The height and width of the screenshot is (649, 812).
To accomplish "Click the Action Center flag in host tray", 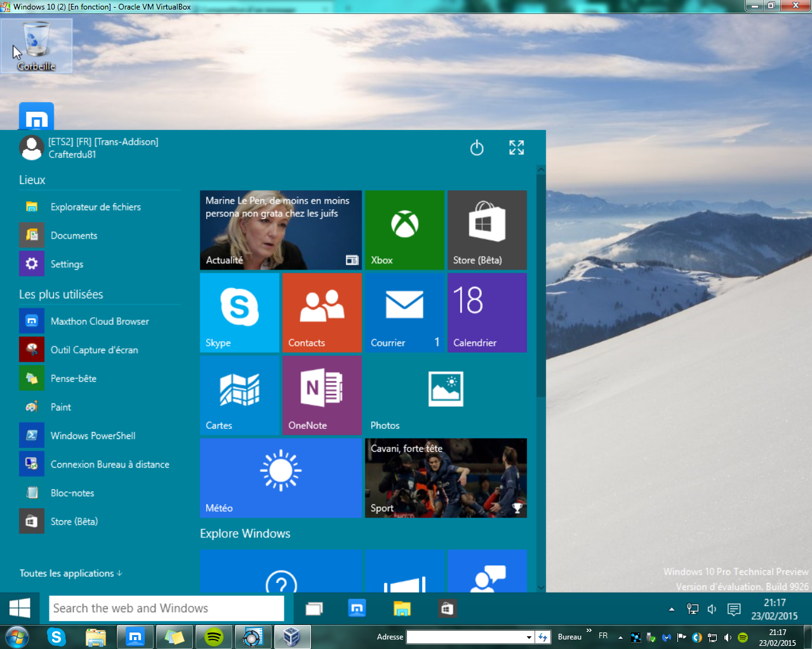I will [682, 638].
